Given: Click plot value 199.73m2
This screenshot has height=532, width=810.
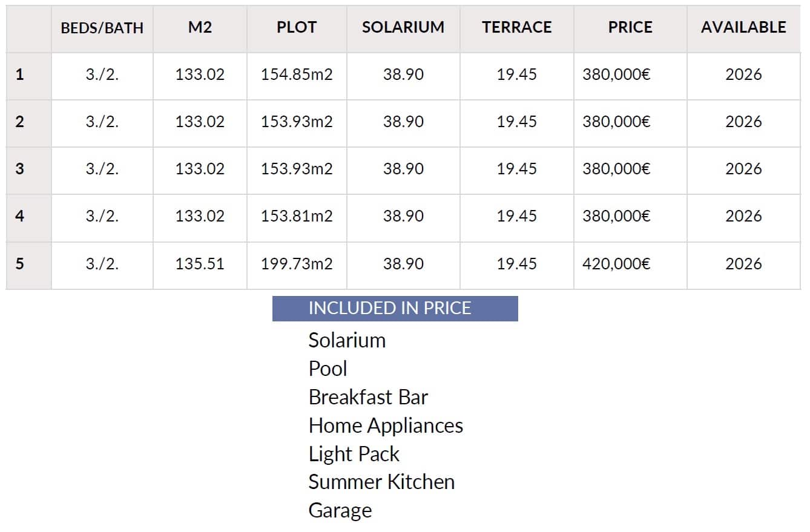Looking at the screenshot, I should [297, 264].
